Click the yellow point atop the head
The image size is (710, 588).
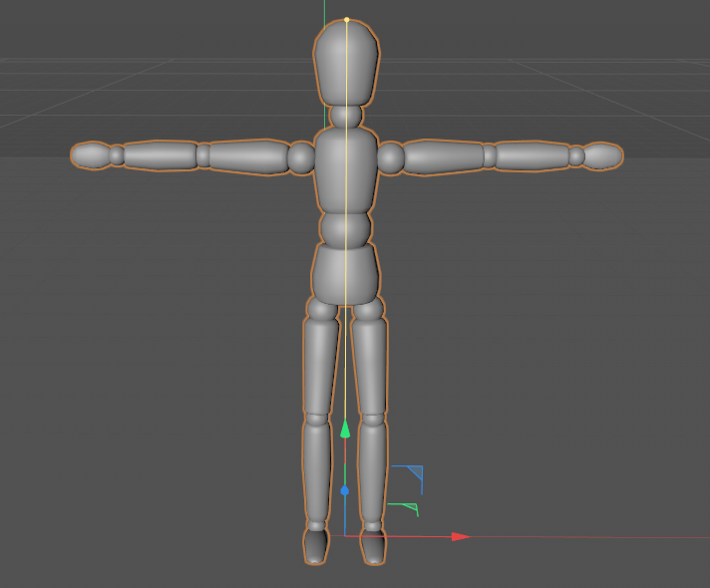[346, 19]
